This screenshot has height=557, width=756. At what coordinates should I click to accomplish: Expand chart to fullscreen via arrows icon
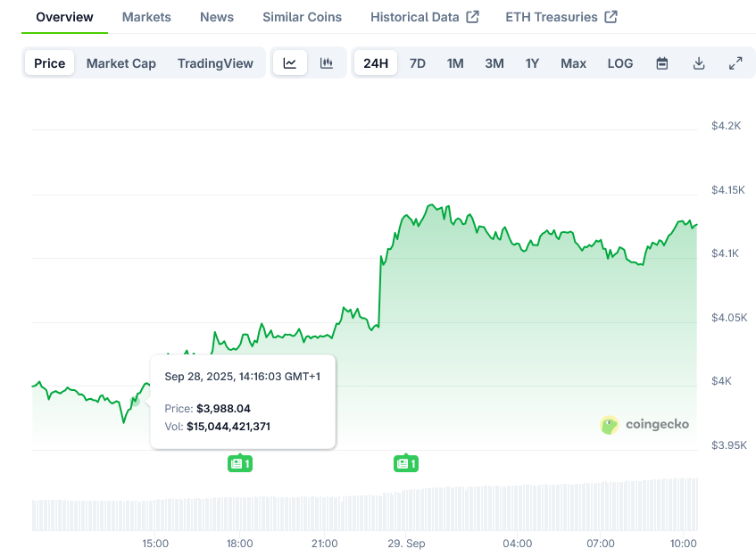click(x=735, y=62)
